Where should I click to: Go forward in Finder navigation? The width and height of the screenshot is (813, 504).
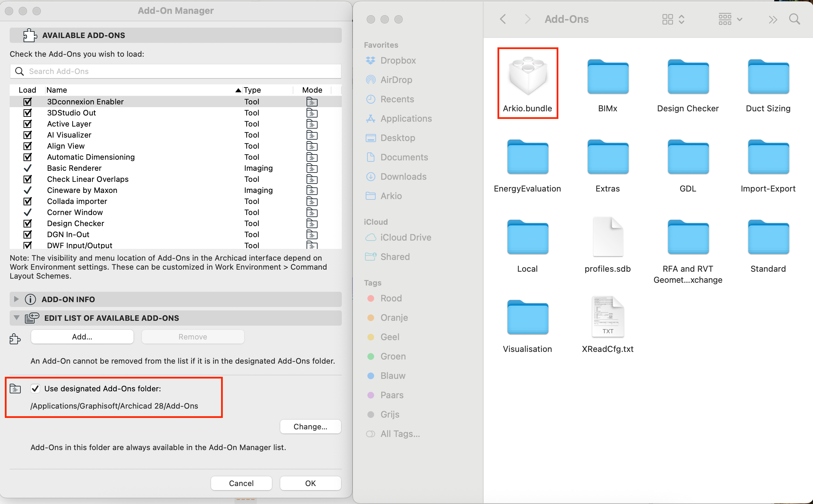[x=528, y=19]
